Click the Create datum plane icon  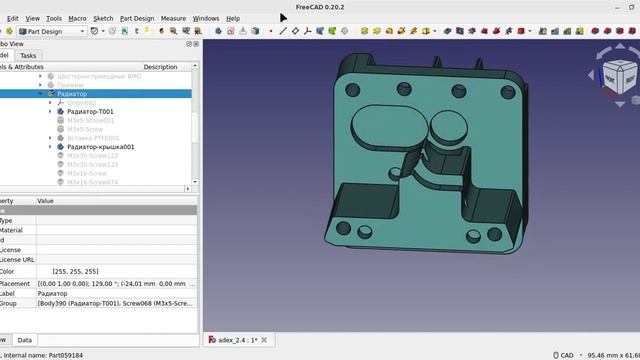point(295,31)
